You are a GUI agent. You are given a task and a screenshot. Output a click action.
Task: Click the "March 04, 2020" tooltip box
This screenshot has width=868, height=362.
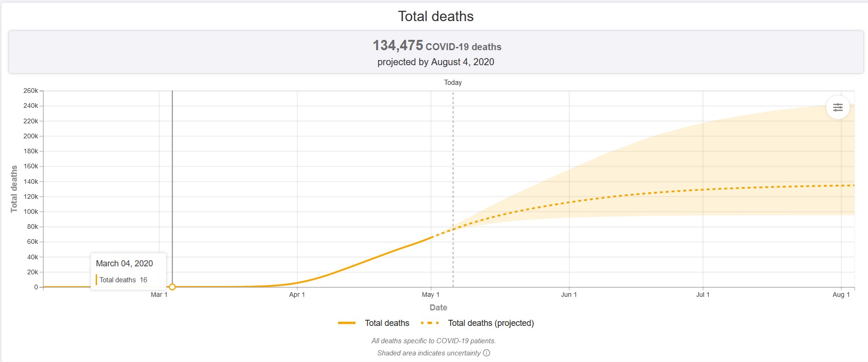[128, 271]
